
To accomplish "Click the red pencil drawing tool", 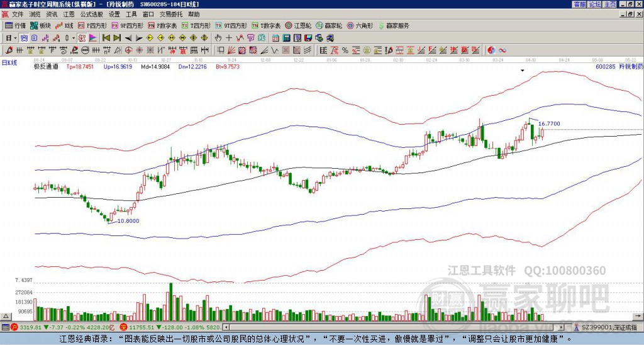I will 9,50.
